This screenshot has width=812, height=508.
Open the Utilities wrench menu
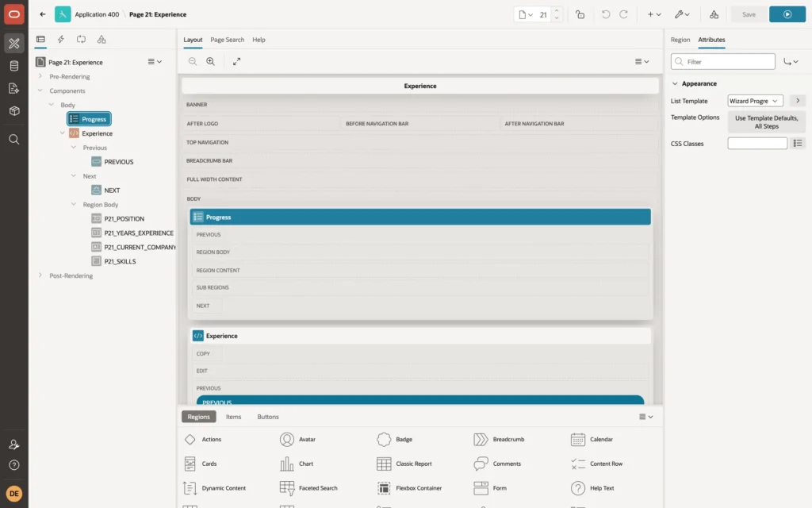pyautogui.click(x=682, y=14)
